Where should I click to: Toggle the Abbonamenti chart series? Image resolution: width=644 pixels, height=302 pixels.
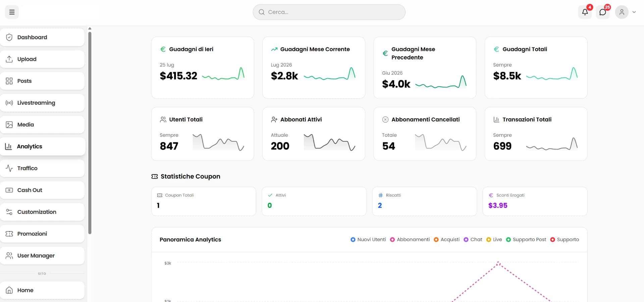[x=410, y=240]
